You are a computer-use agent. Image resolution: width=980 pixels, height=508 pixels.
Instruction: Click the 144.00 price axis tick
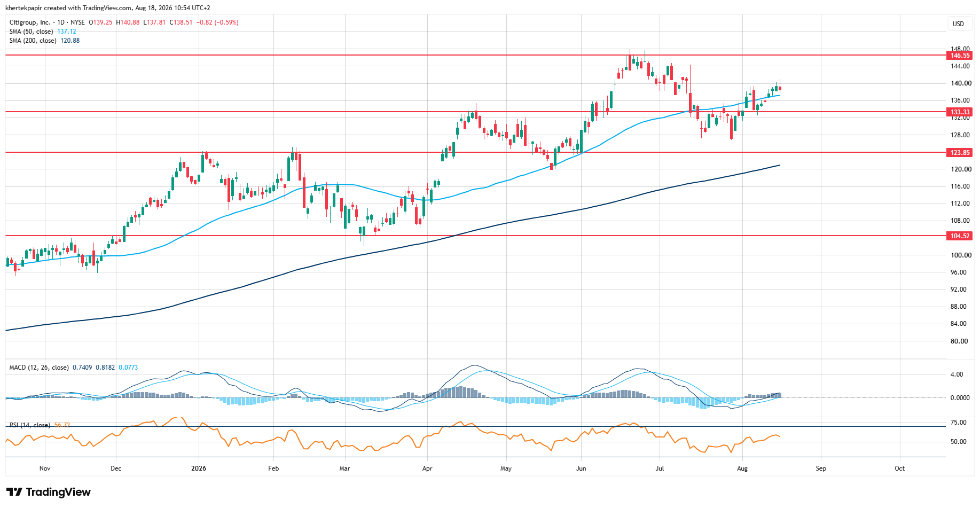pyautogui.click(x=960, y=66)
